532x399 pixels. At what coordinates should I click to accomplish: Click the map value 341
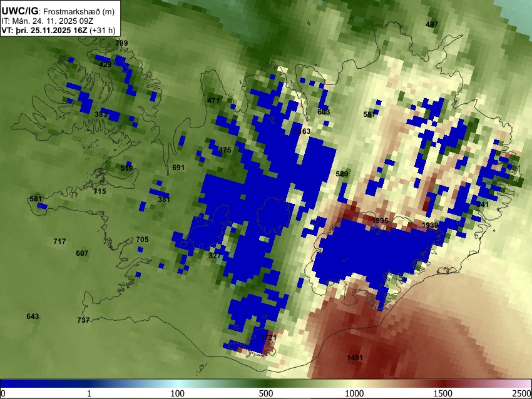coord(483,205)
